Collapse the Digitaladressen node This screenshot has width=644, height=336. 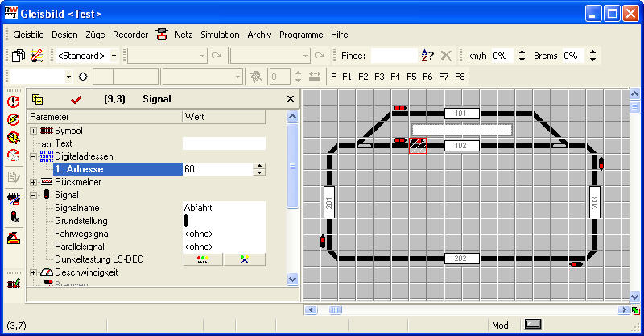[x=34, y=156]
